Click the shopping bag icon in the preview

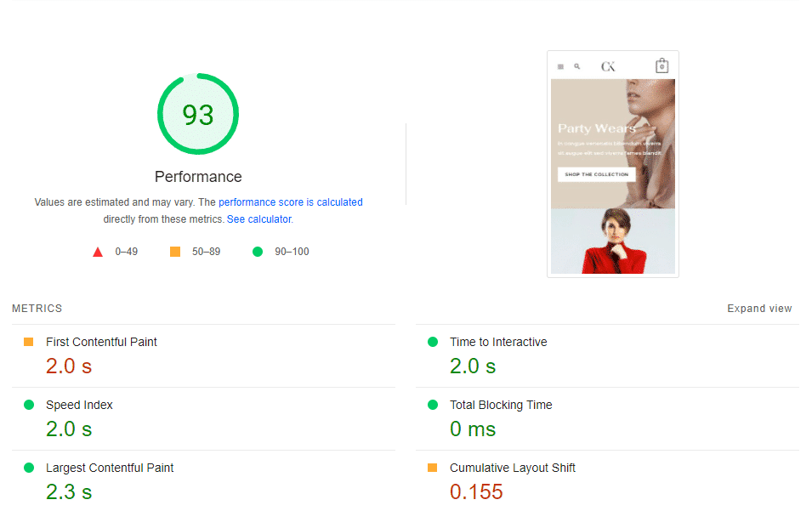tap(662, 65)
